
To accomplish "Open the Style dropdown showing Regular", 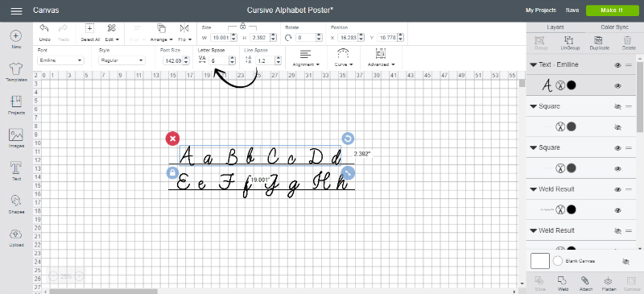I will (x=122, y=60).
